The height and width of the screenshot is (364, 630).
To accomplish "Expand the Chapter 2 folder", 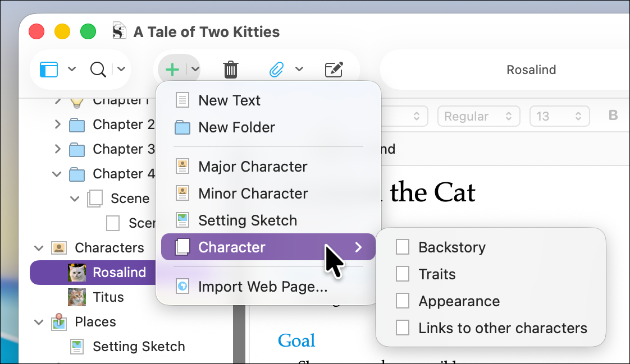I will click(57, 125).
